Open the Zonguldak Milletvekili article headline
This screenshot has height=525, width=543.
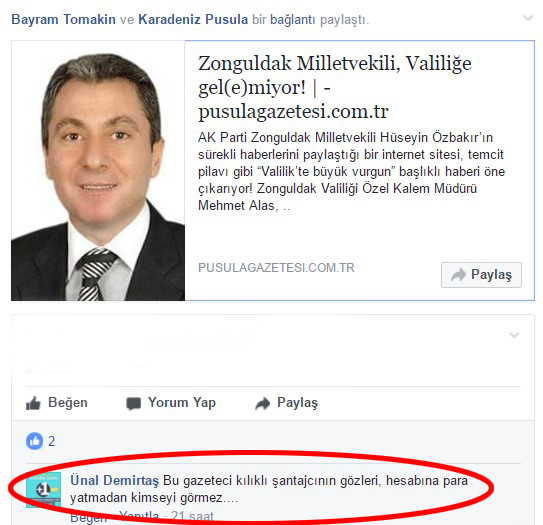pyautogui.click(x=335, y=87)
